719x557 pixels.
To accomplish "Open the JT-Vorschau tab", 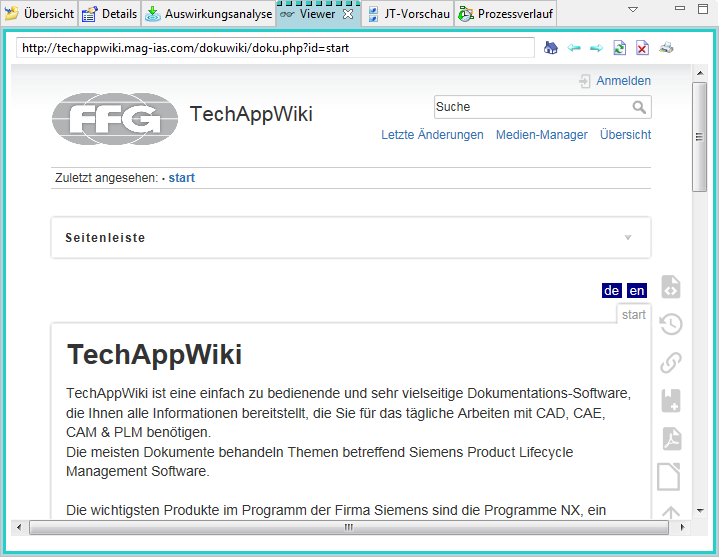I will coord(408,14).
